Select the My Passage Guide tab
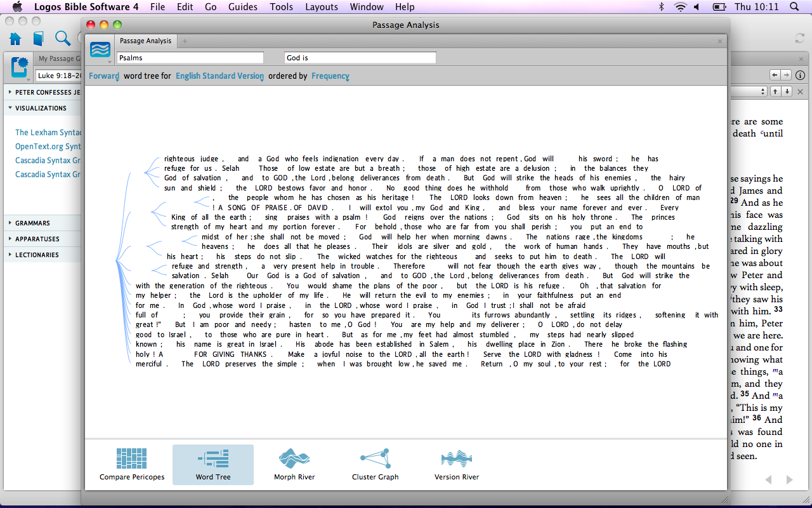The width and height of the screenshot is (812, 508). point(58,58)
